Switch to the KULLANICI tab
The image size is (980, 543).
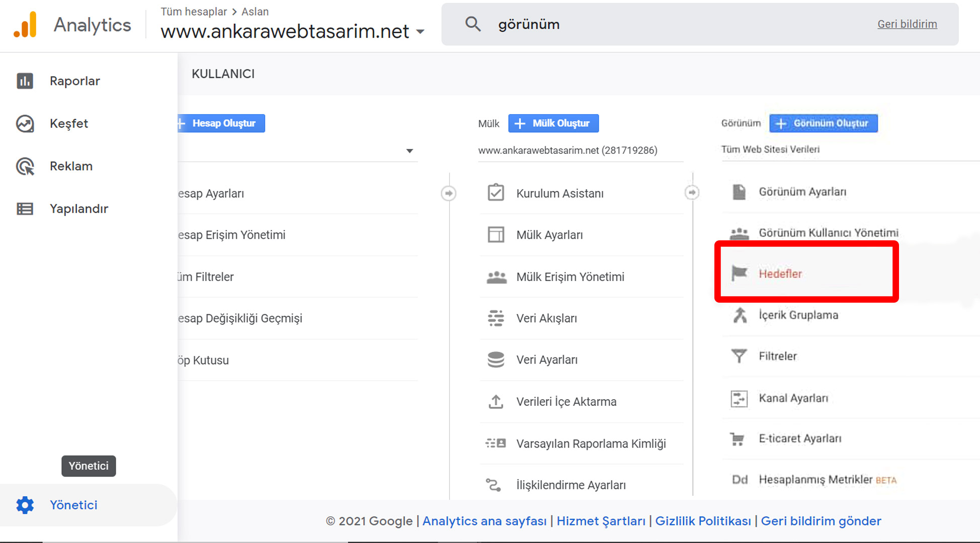point(223,73)
